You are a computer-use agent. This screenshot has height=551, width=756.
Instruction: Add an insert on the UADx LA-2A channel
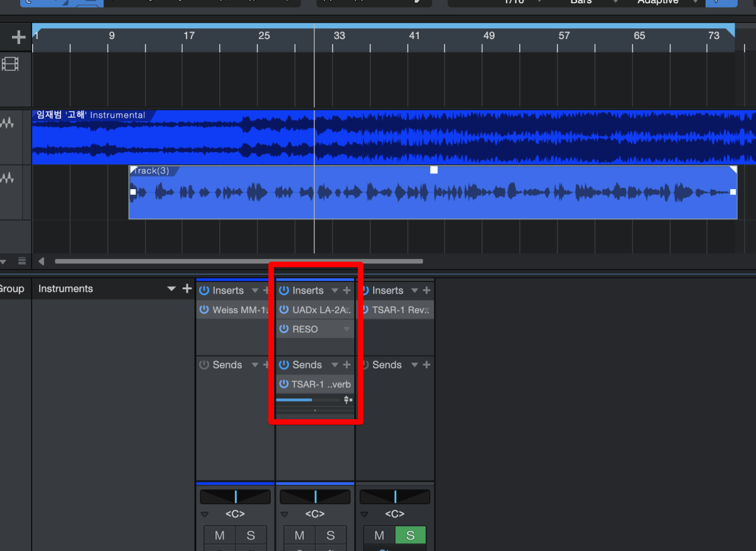tap(346, 291)
